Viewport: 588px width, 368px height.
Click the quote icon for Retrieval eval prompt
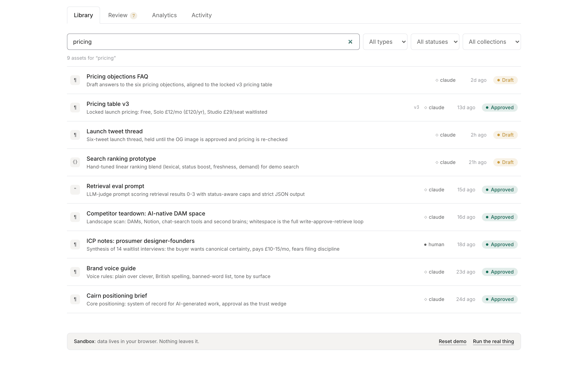(75, 190)
